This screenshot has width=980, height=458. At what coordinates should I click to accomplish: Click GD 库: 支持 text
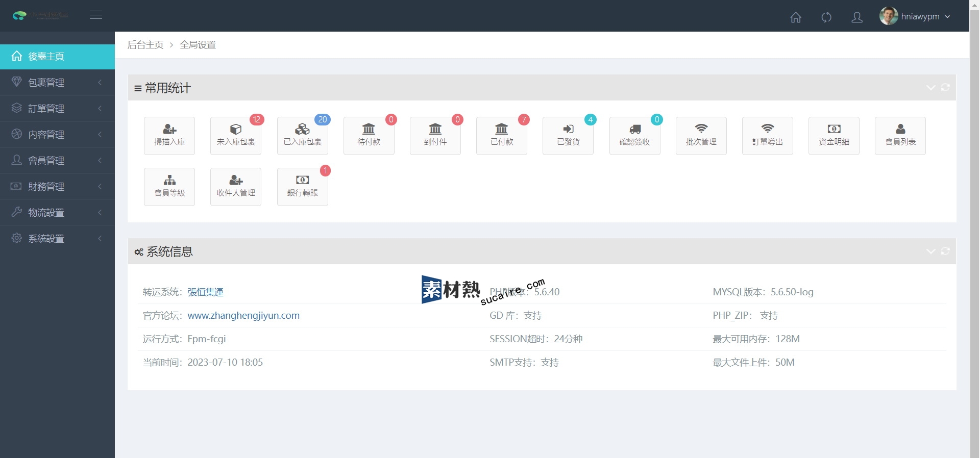(x=516, y=316)
